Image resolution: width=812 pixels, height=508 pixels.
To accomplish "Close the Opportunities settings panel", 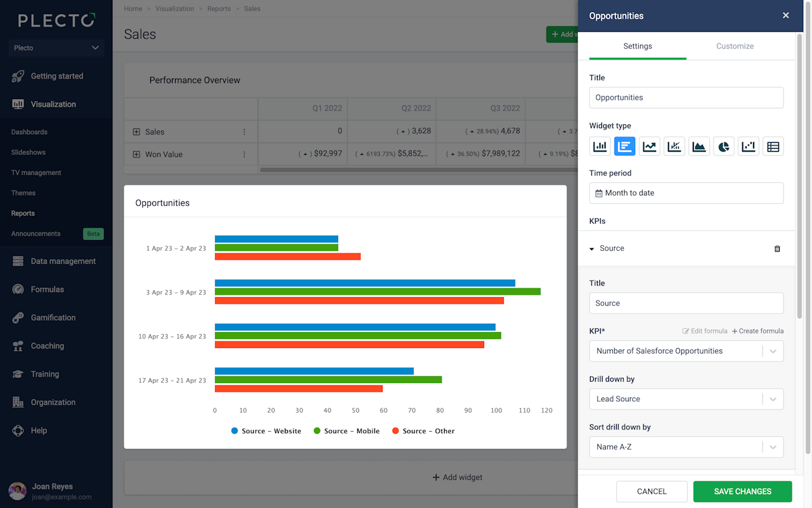I will coord(785,16).
